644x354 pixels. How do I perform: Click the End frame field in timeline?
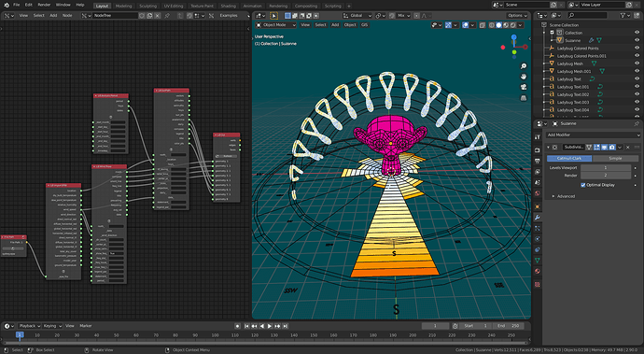509,326
